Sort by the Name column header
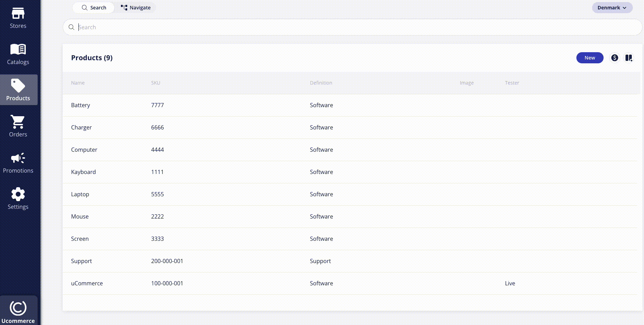This screenshot has width=644, height=325. pyautogui.click(x=78, y=83)
